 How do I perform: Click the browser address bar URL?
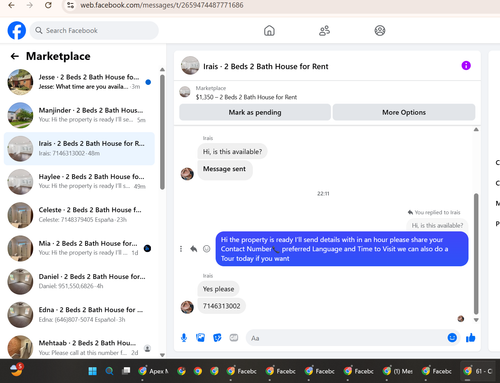[162, 5]
